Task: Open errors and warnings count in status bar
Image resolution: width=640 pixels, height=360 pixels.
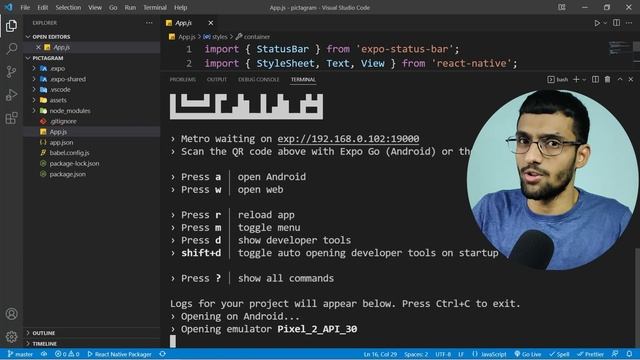Action: 67,354
